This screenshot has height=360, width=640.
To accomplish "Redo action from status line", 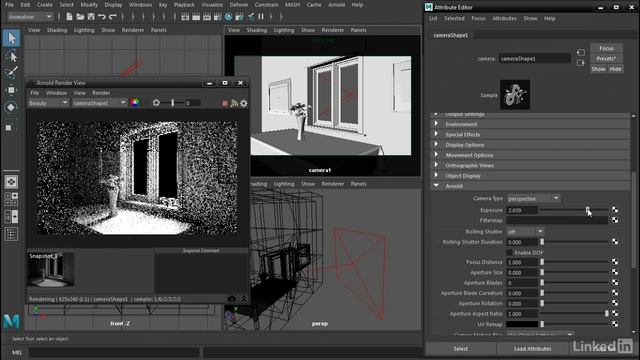I will click(113, 17).
